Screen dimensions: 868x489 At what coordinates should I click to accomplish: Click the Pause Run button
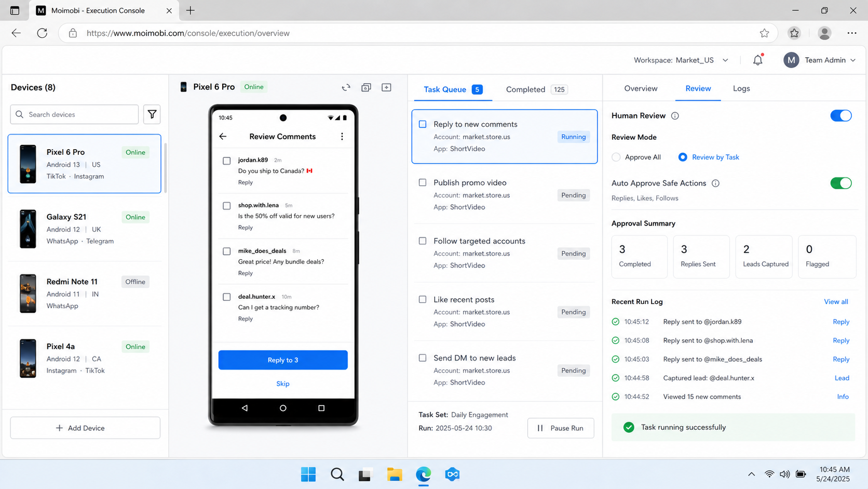click(x=561, y=428)
